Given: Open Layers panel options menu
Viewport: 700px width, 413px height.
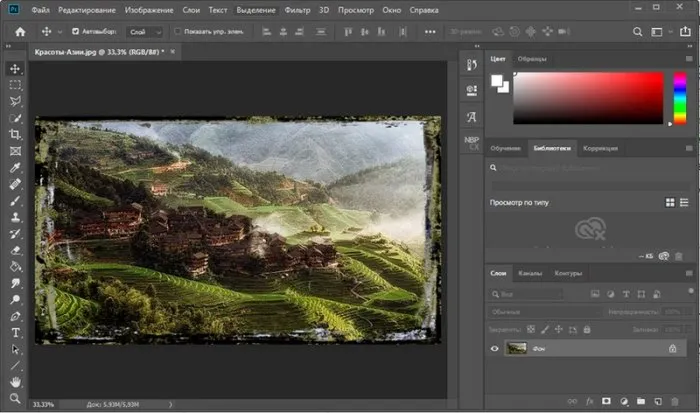Looking at the screenshot, I should pyautogui.click(x=689, y=273).
